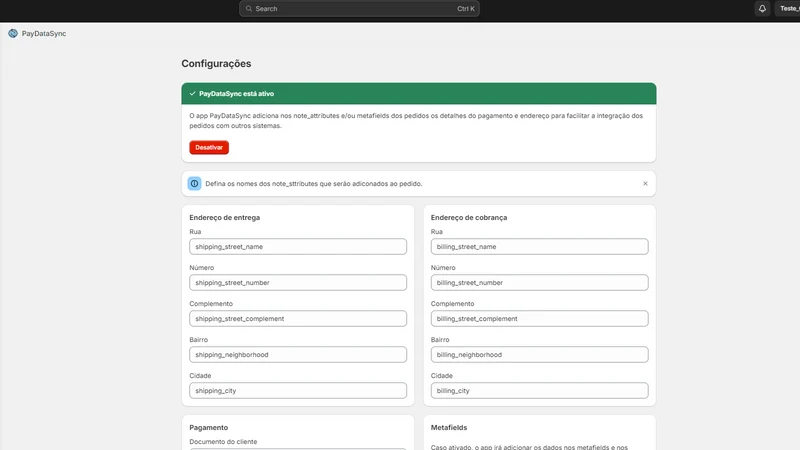Click the 'Complemento' label under Endereço de cobrança
Image resolution: width=800 pixels, height=450 pixels.
coord(452,304)
